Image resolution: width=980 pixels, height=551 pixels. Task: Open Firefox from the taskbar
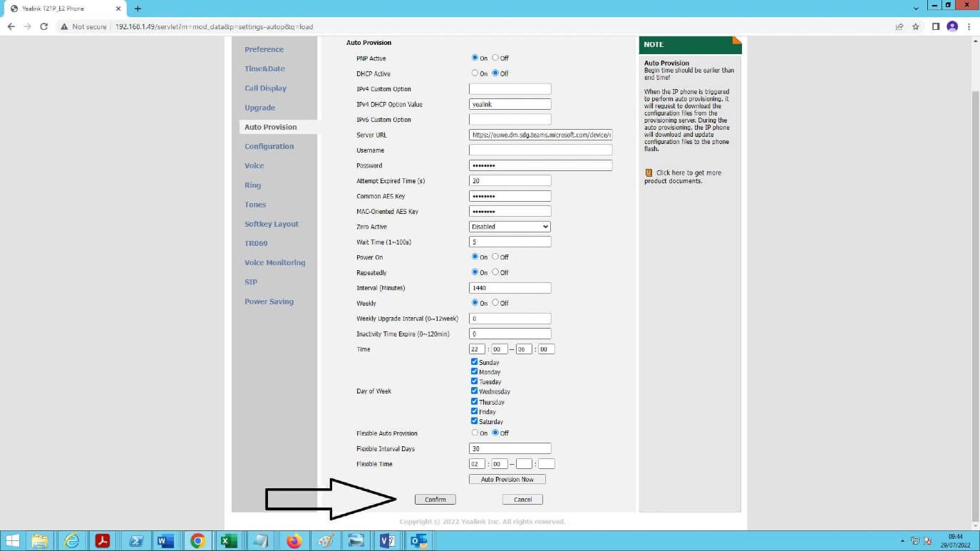tap(293, 541)
